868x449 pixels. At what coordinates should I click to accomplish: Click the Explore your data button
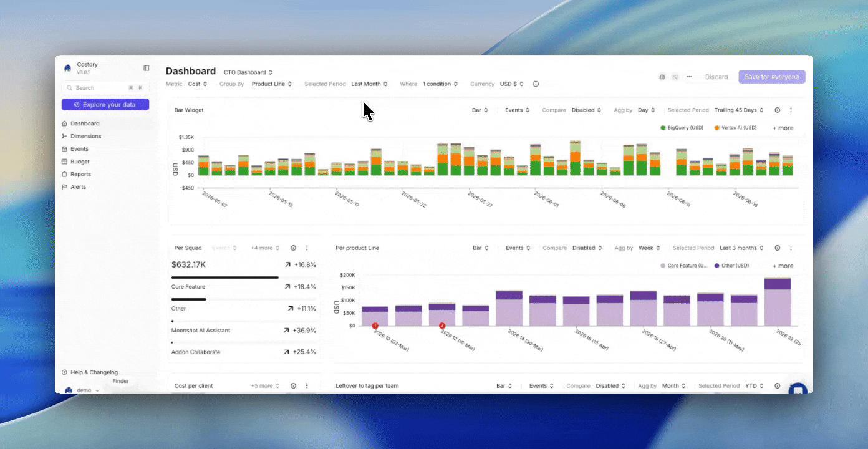(x=105, y=104)
